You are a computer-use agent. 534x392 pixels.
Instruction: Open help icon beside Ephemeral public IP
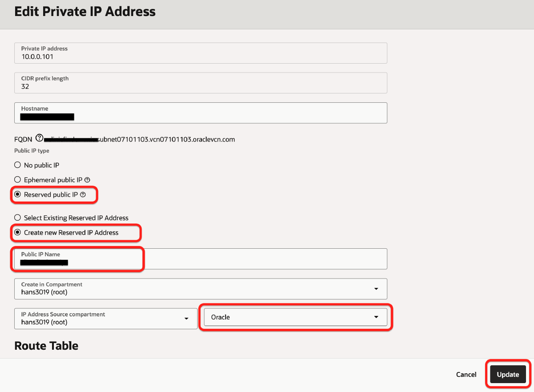pyautogui.click(x=87, y=180)
